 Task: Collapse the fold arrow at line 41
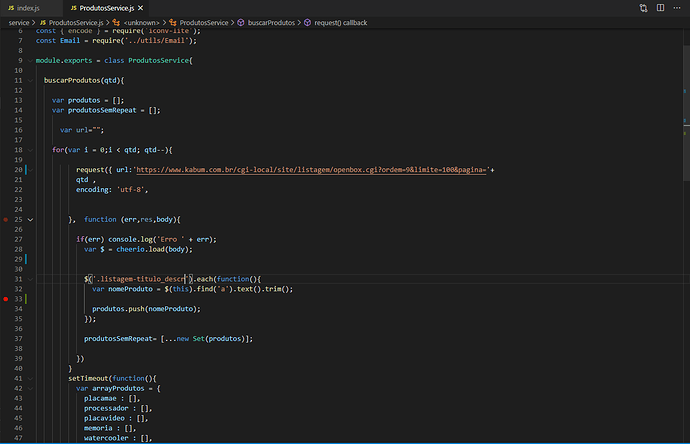[x=30, y=378]
